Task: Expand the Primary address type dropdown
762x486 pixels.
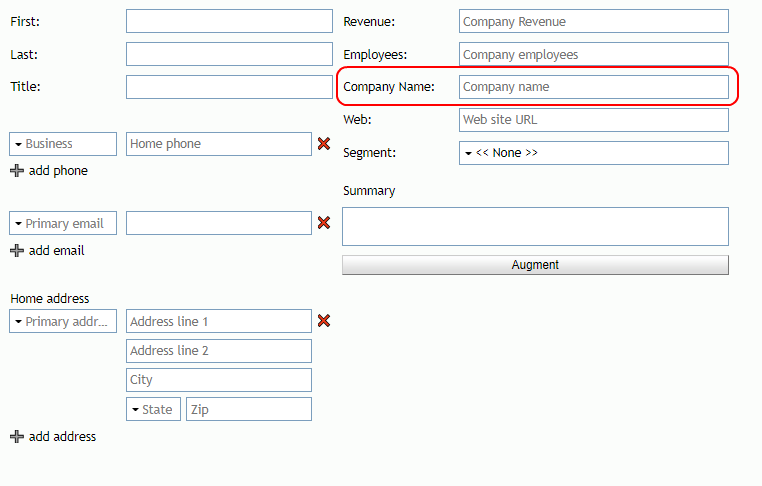Action: 63,321
